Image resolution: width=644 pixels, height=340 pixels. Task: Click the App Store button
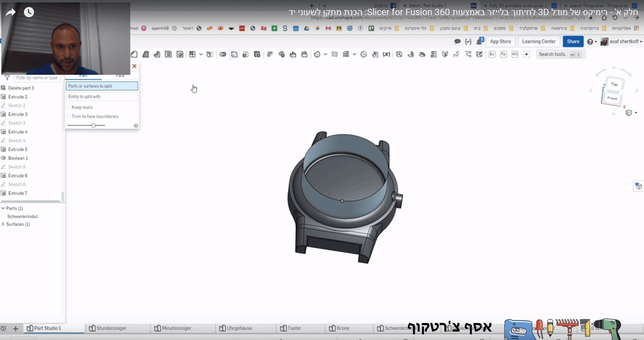500,41
